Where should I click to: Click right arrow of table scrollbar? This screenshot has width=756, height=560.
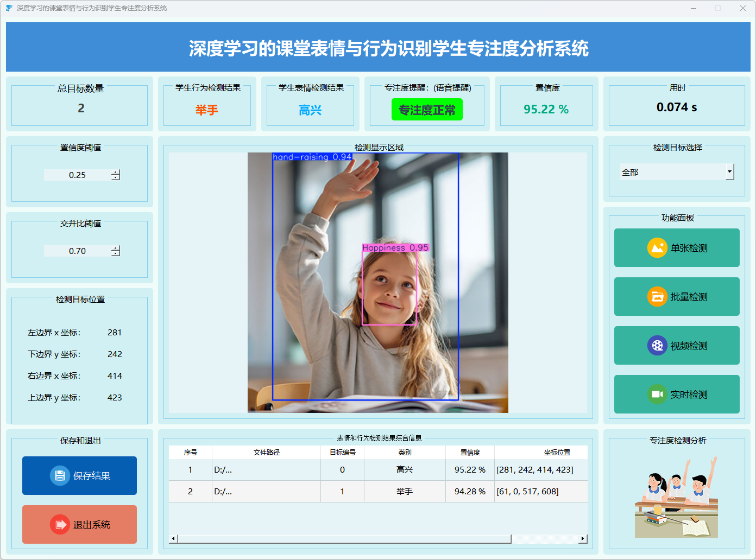pyautogui.click(x=583, y=539)
